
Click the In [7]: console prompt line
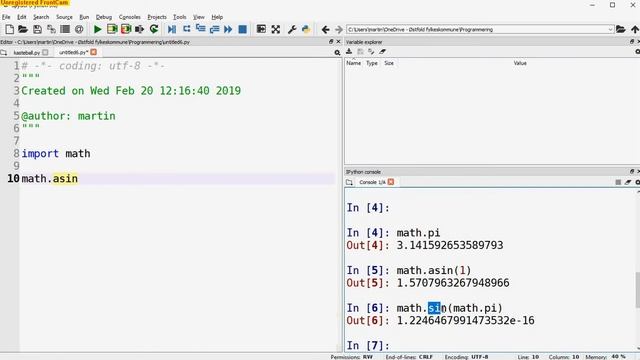tap(368, 345)
